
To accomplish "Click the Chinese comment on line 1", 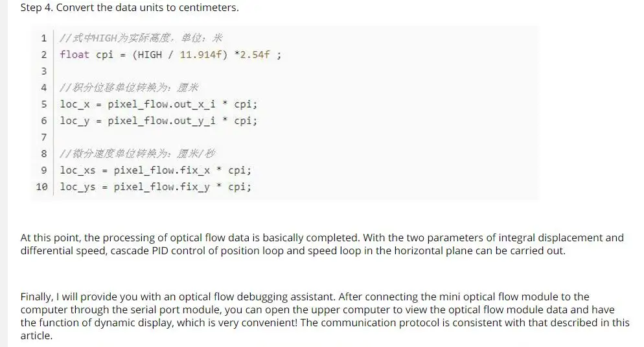I will pyautogui.click(x=141, y=38).
